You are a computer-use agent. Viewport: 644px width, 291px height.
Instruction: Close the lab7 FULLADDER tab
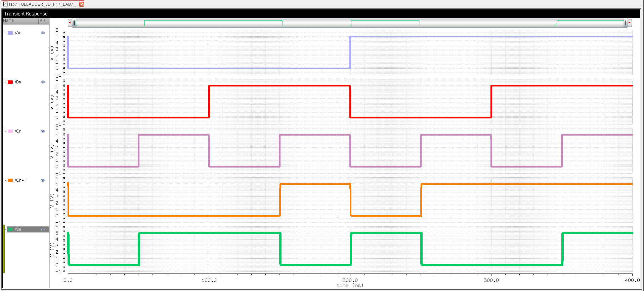(x=82, y=4)
